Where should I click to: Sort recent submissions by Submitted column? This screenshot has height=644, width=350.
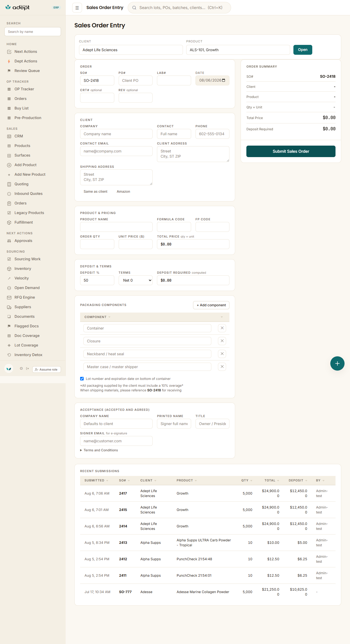(x=96, y=480)
